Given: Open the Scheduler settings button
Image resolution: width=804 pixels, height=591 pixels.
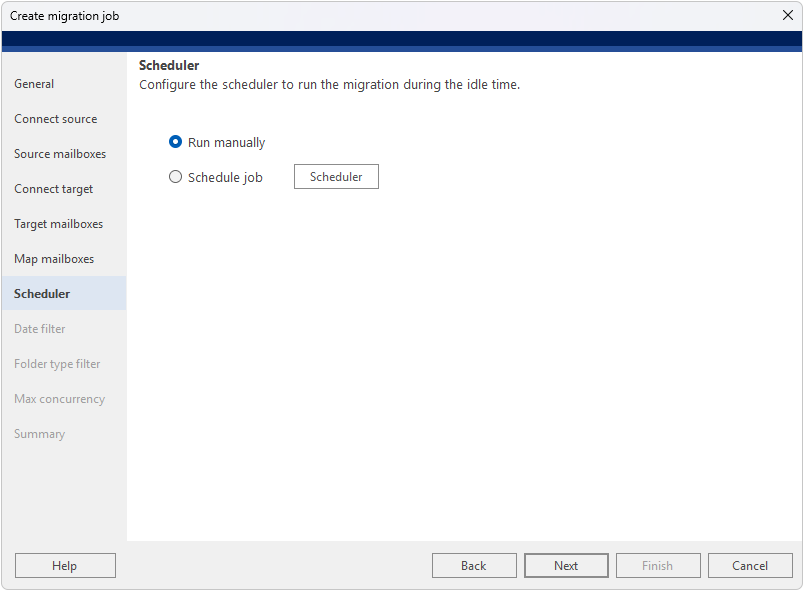Looking at the screenshot, I should click(336, 177).
